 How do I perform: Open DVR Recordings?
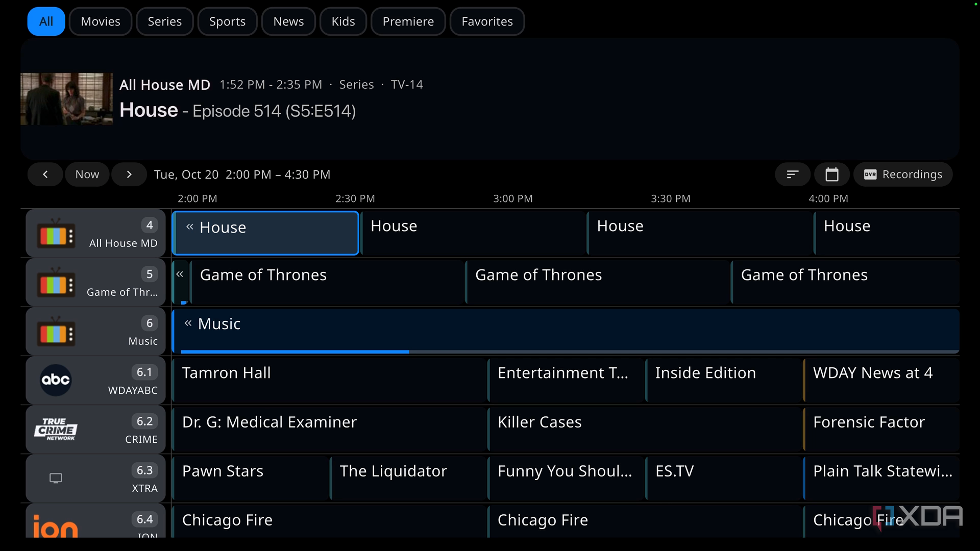[x=903, y=174]
